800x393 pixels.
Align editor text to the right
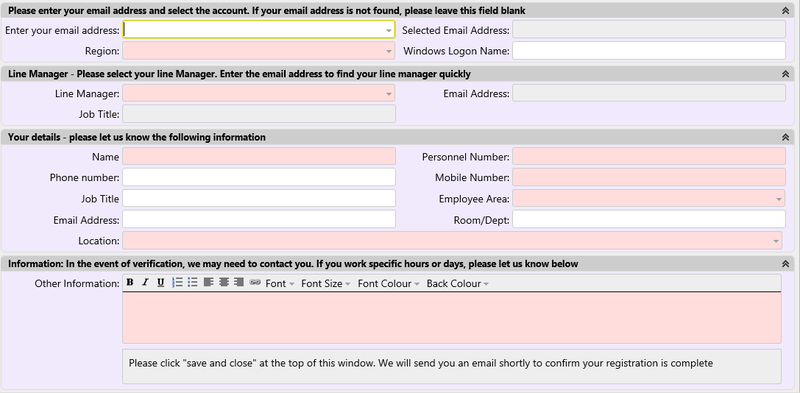pos(239,283)
